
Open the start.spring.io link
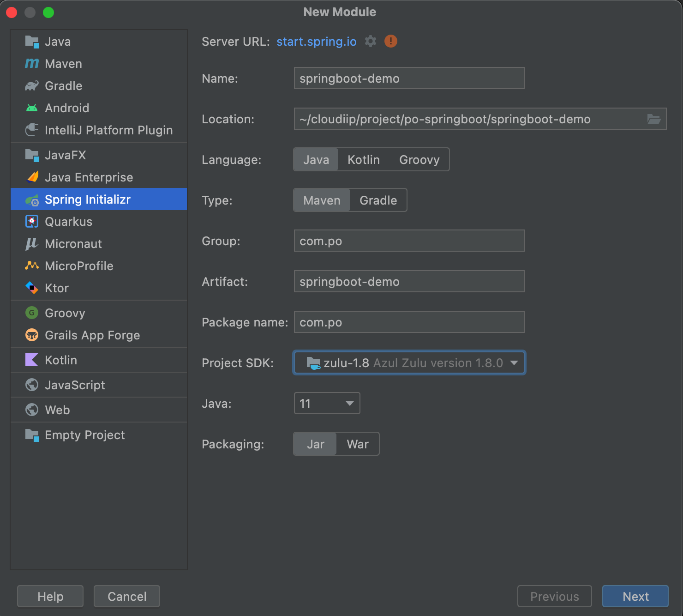317,42
